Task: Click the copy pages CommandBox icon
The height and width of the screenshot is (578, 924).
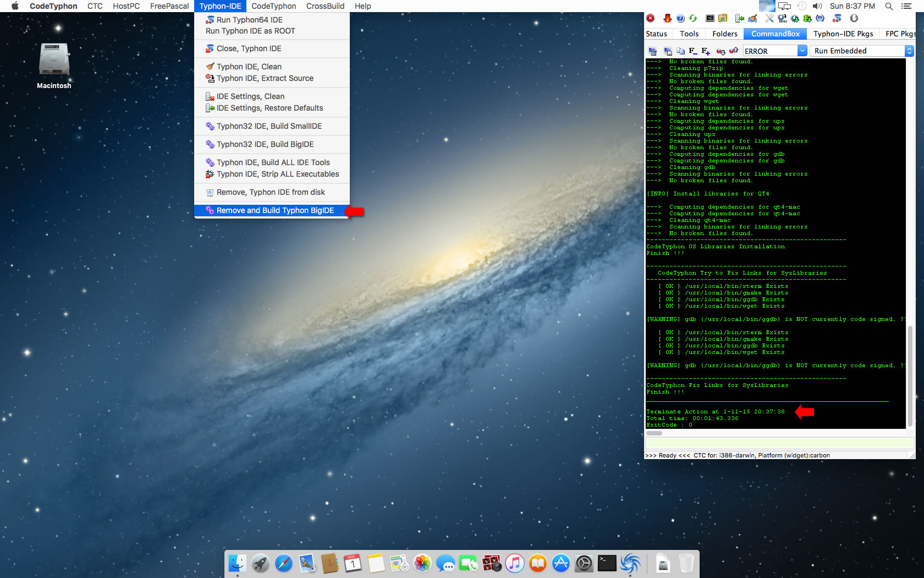Action: click(680, 51)
